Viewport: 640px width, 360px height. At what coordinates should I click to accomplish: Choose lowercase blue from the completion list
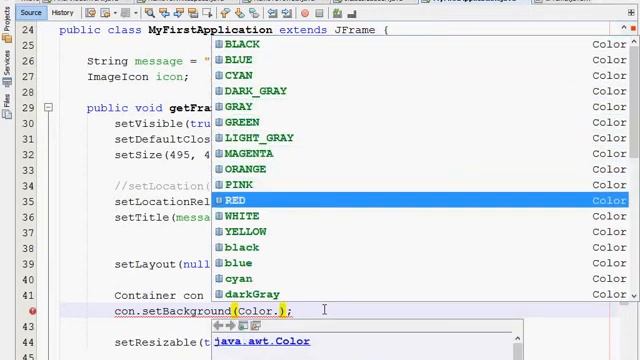click(x=420, y=263)
